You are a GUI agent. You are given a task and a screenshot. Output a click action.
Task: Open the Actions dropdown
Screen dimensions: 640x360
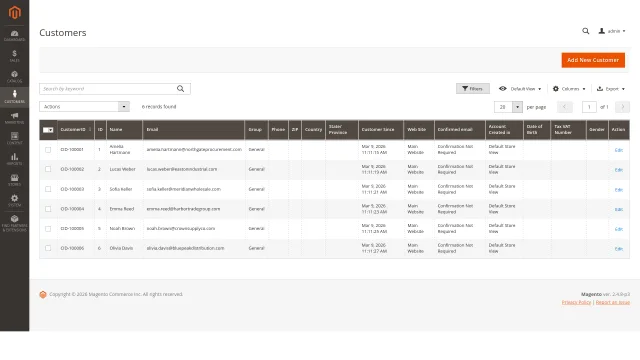pos(84,107)
